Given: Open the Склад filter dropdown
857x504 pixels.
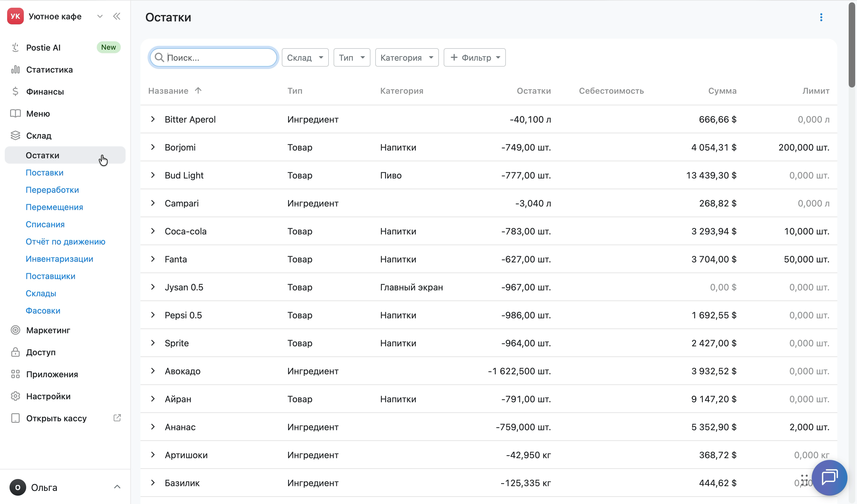Looking at the screenshot, I should [305, 57].
